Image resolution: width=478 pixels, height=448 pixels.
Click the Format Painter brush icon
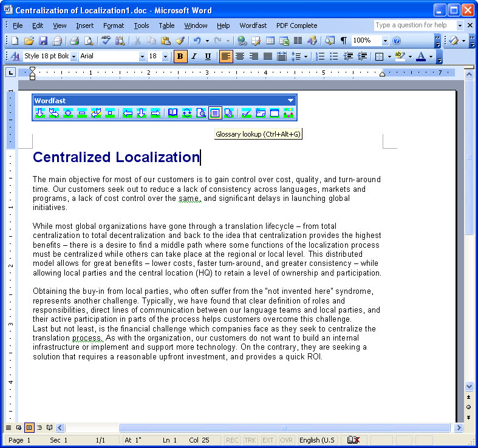click(x=180, y=41)
